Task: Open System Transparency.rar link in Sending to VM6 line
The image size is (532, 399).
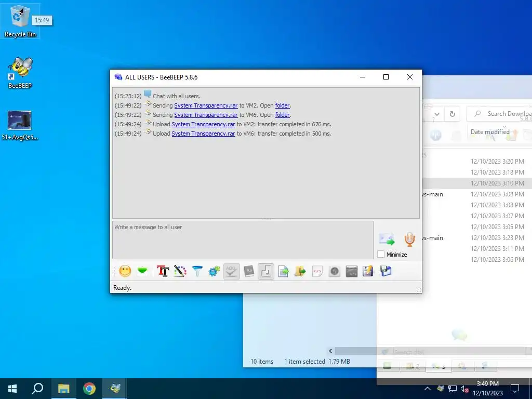Action: [206, 115]
